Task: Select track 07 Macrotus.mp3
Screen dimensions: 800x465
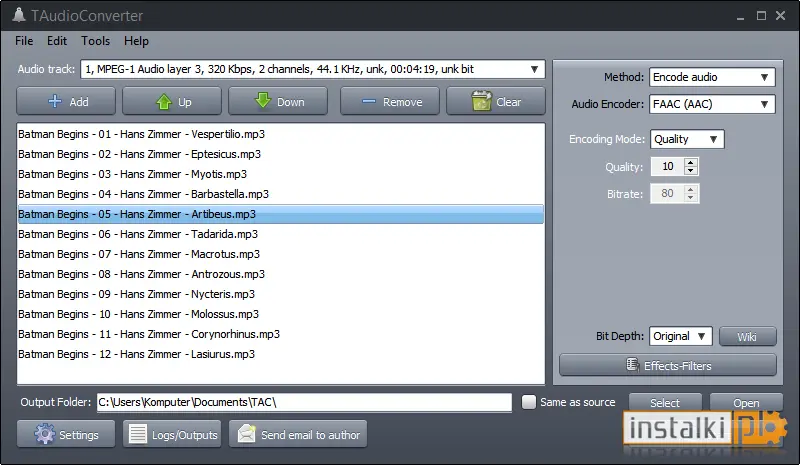Action: point(281,254)
